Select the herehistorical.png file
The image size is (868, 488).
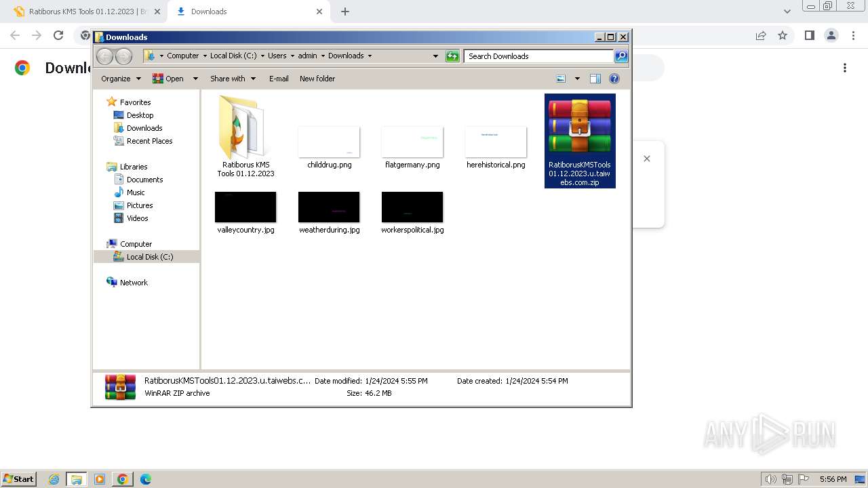click(x=496, y=148)
